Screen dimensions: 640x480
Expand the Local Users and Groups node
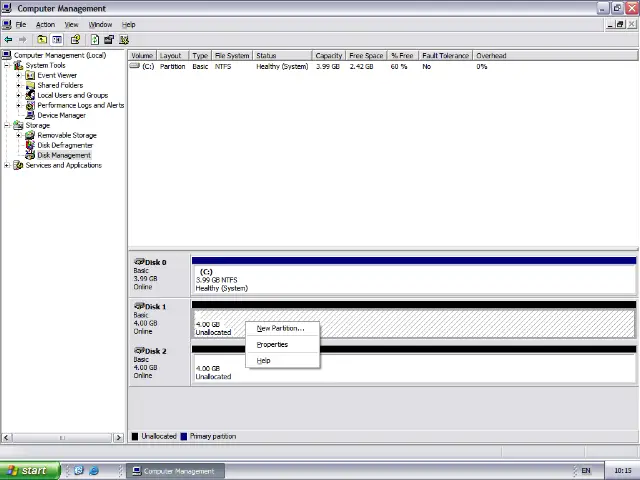click(x=18, y=96)
